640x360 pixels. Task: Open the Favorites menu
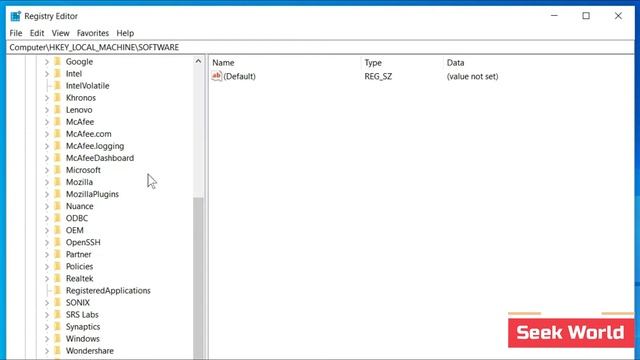click(93, 33)
